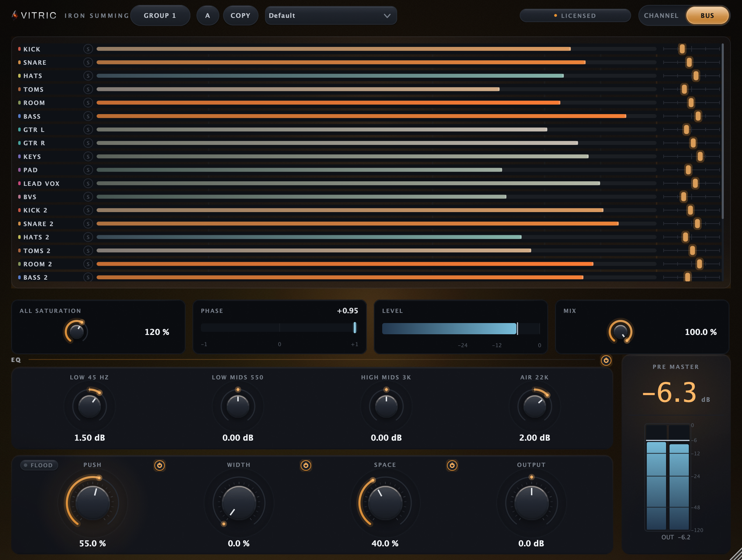Click the 0.0 dB output value
Image resolution: width=742 pixels, height=560 pixels.
click(x=531, y=544)
